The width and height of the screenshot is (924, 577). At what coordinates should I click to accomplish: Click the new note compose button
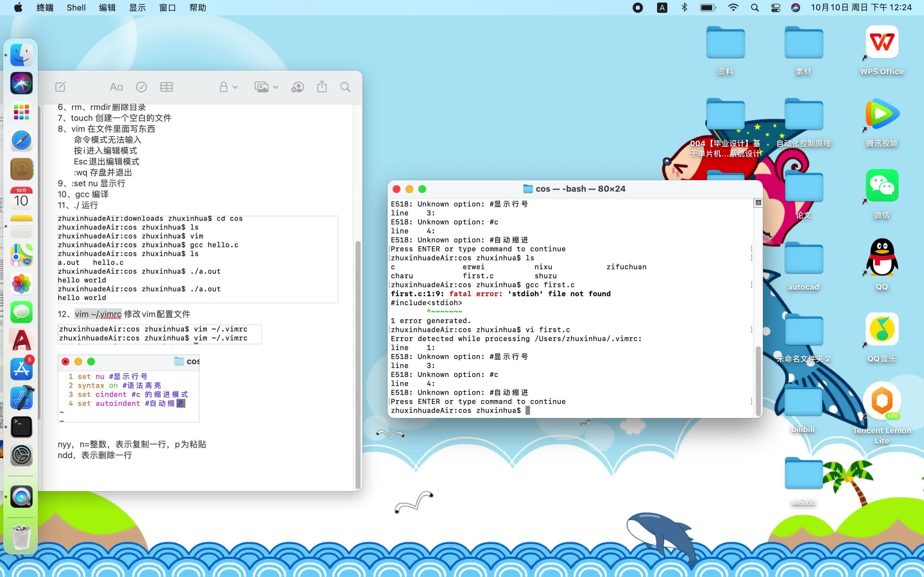point(61,87)
